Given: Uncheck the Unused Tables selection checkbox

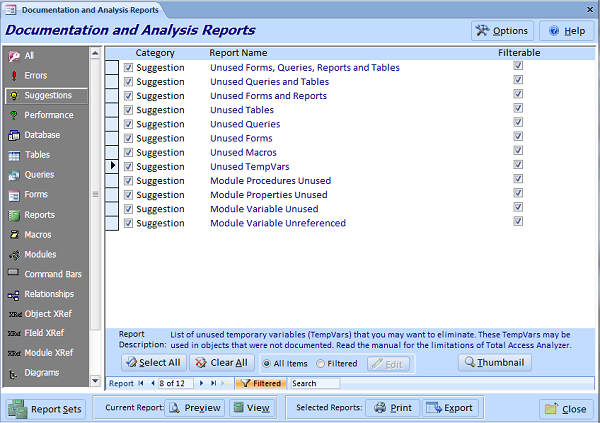Looking at the screenshot, I should (128, 110).
